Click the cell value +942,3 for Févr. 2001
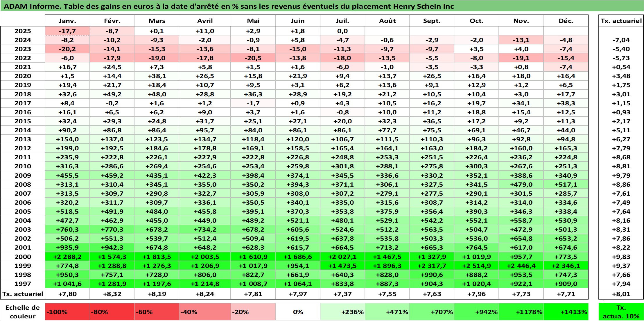Image resolution: width=644 pixels, height=321 pixels. point(112,247)
